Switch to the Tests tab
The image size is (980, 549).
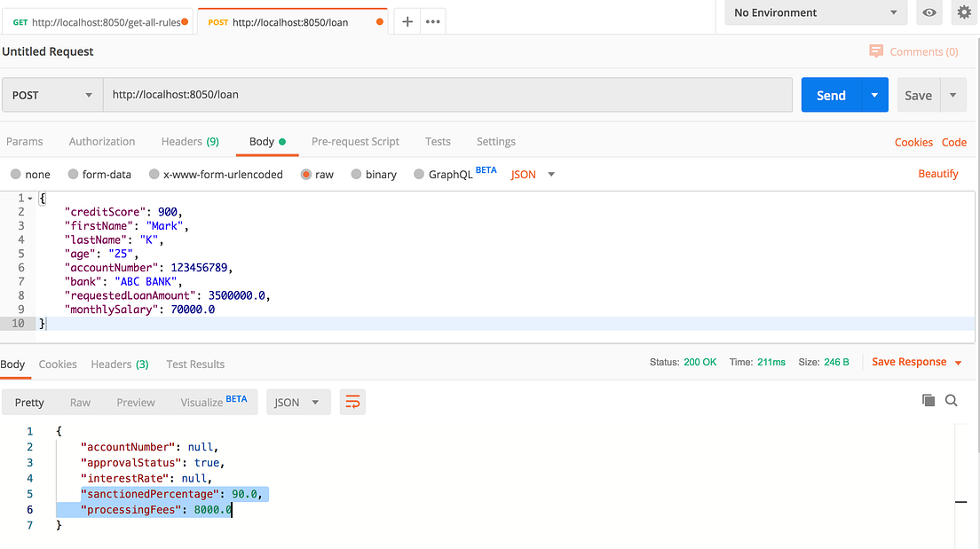pos(438,141)
